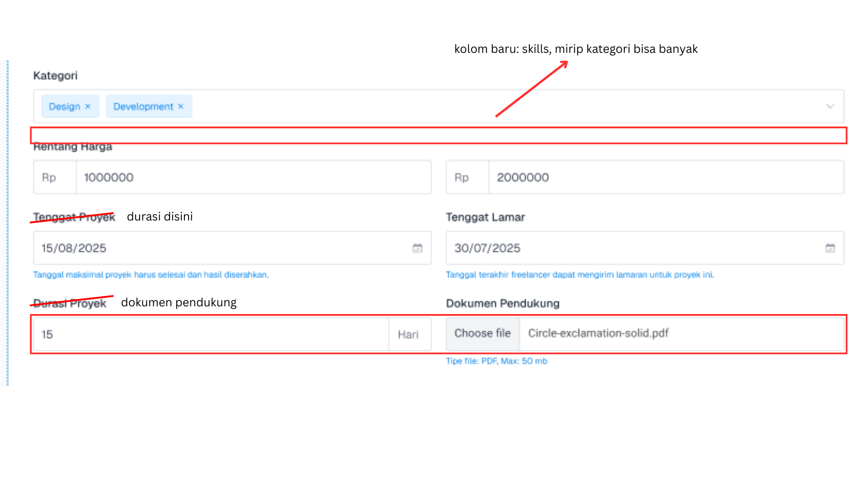Click the Design category tag

pyautogui.click(x=64, y=107)
